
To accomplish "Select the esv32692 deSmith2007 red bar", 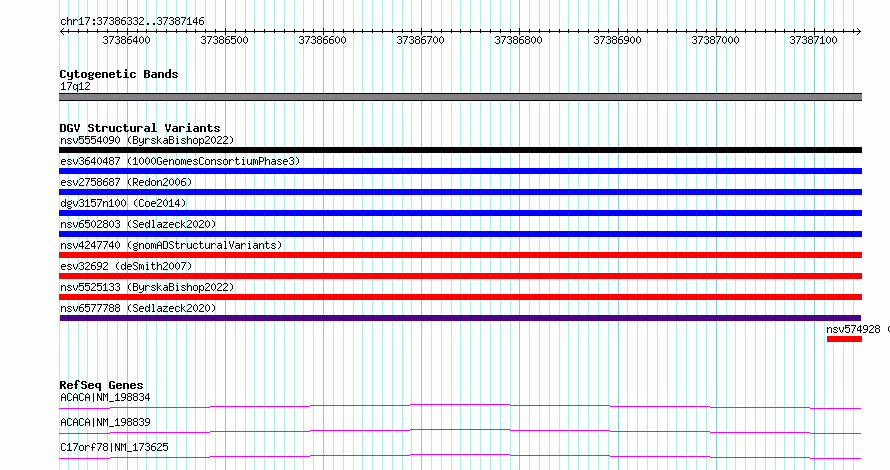I will coord(460,276).
